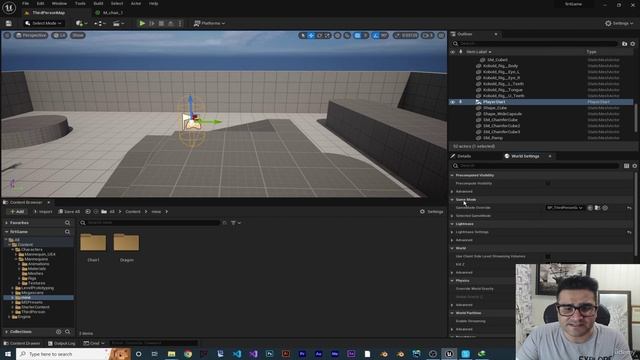The image size is (640, 360).
Task: Click the Content Browser Add button
Action: pos(16,211)
